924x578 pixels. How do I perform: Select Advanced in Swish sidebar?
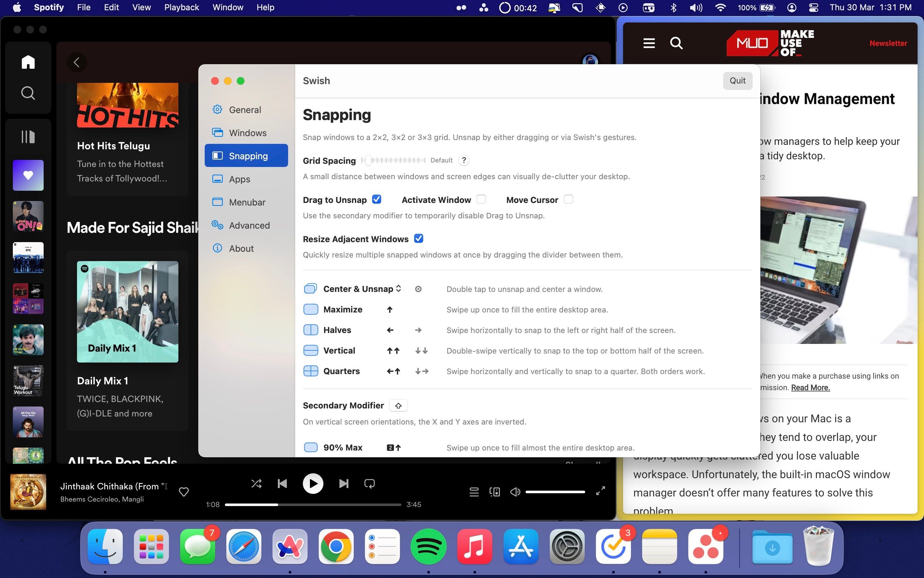[x=246, y=225]
